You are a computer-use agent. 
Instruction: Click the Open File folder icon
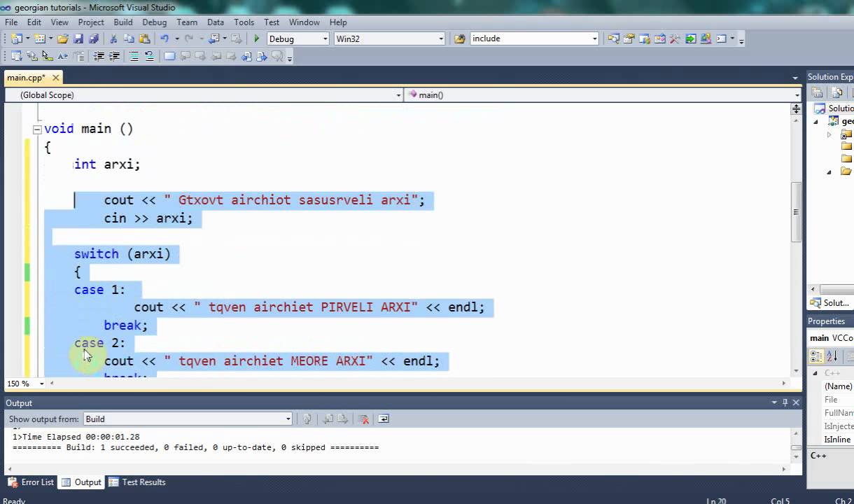coord(62,38)
